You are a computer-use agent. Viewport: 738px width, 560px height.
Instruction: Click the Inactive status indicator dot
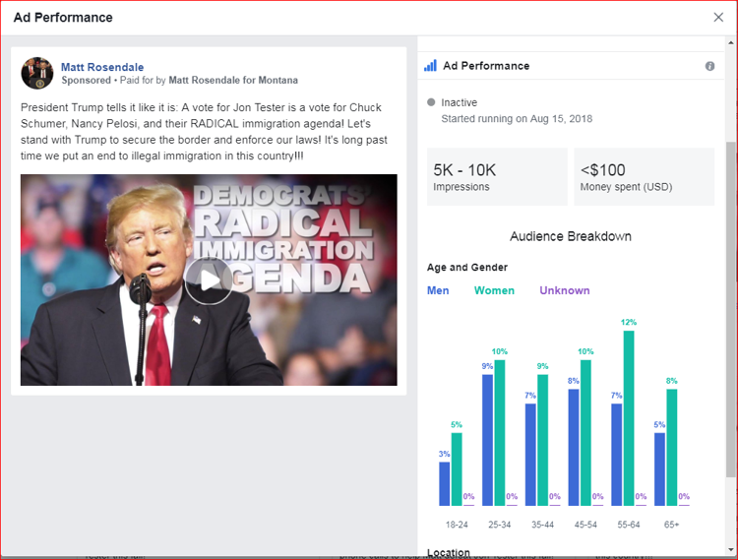click(x=431, y=102)
